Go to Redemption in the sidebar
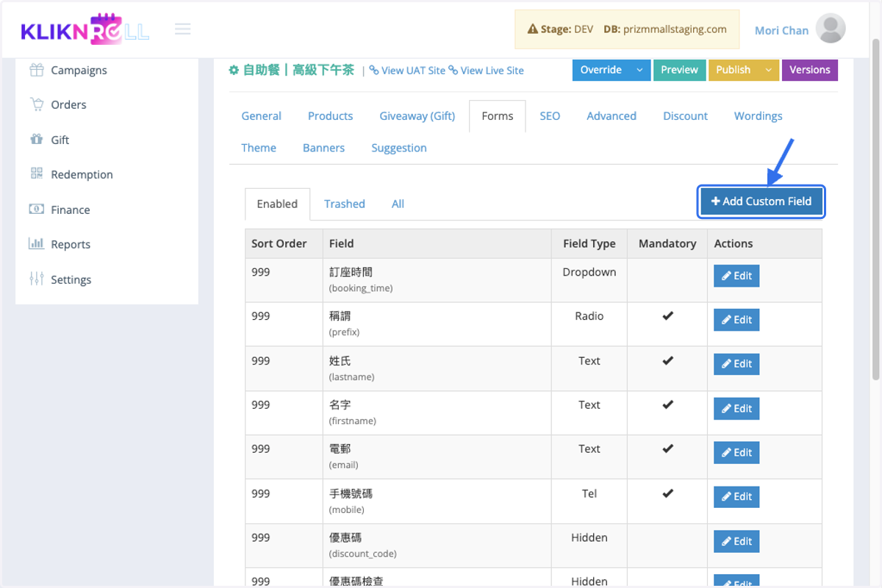Screen dimensions: 882x588 click(x=82, y=174)
